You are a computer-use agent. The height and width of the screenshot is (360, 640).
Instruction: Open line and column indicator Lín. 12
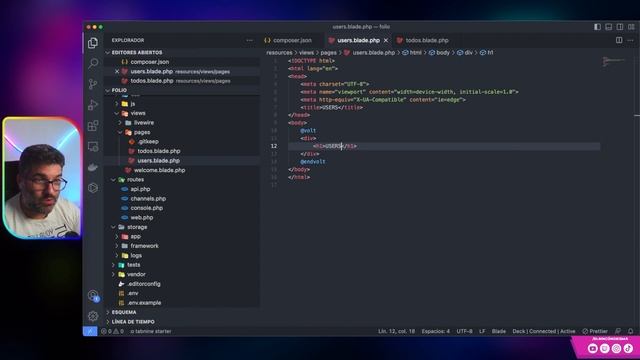[x=396, y=331]
